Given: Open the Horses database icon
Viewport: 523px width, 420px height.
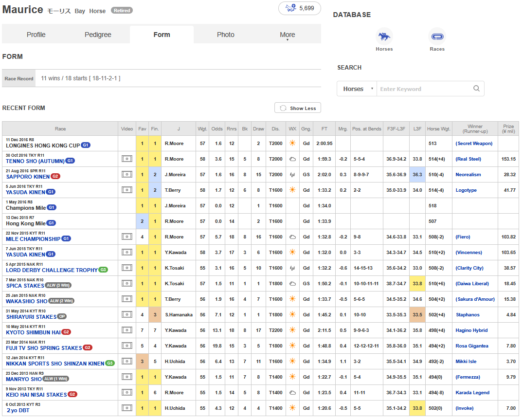Looking at the screenshot, I should pos(384,37).
